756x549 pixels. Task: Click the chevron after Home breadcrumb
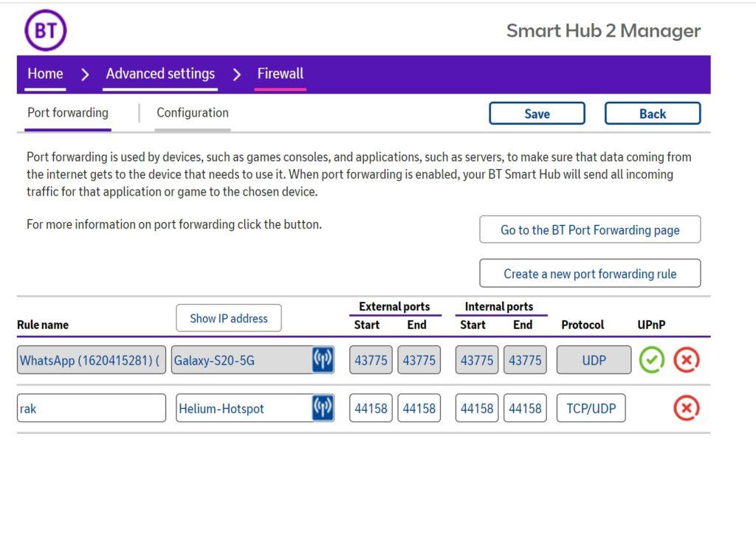[85, 75]
